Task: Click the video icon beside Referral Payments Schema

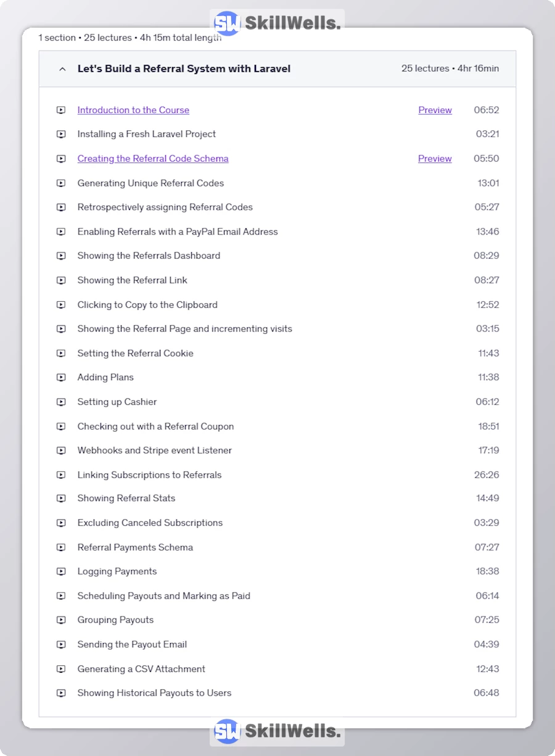Action: [61, 548]
